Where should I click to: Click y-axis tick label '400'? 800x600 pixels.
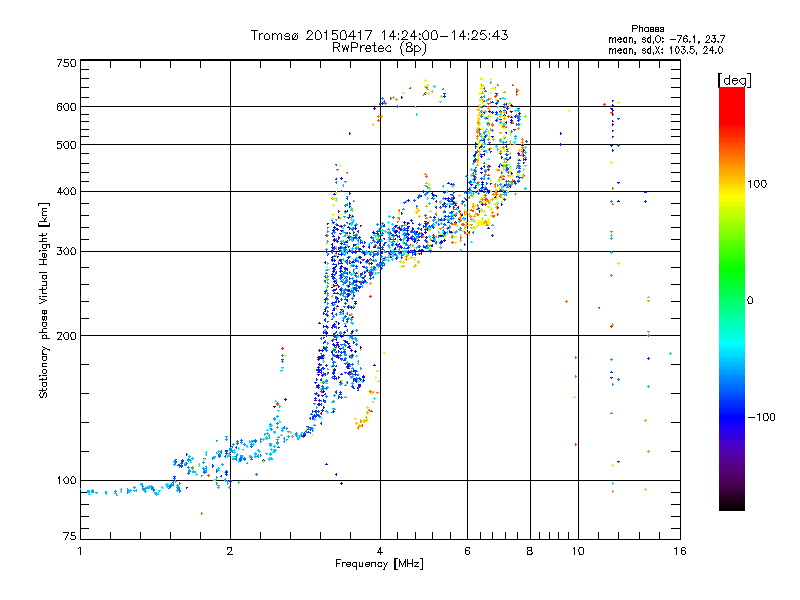click(x=66, y=191)
